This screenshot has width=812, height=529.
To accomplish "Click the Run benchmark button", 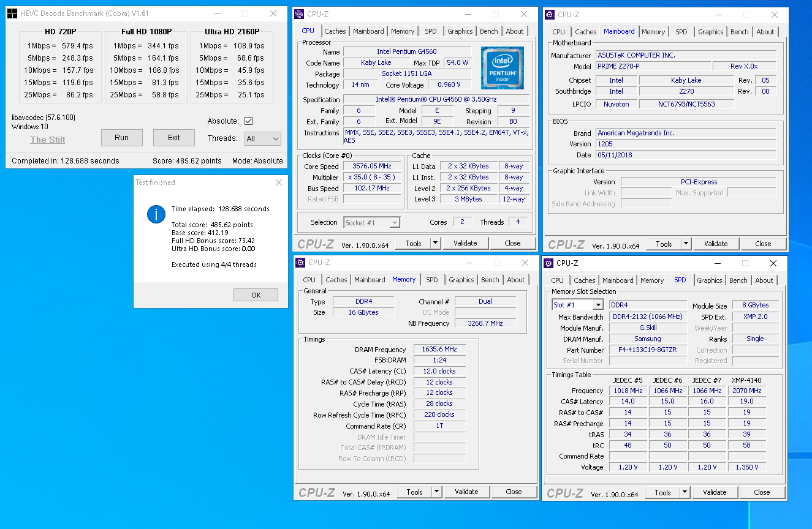I will coord(122,138).
